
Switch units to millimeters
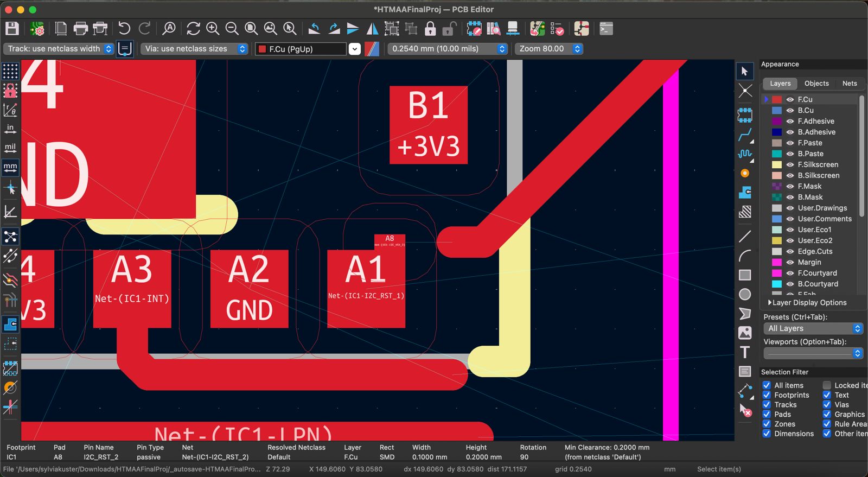point(10,167)
